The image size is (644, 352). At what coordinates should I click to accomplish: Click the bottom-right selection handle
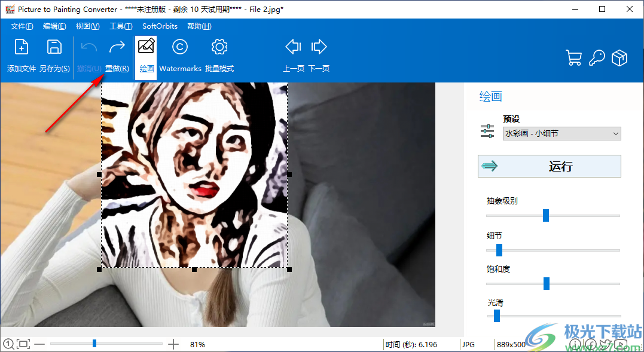[x=289, y=270]
